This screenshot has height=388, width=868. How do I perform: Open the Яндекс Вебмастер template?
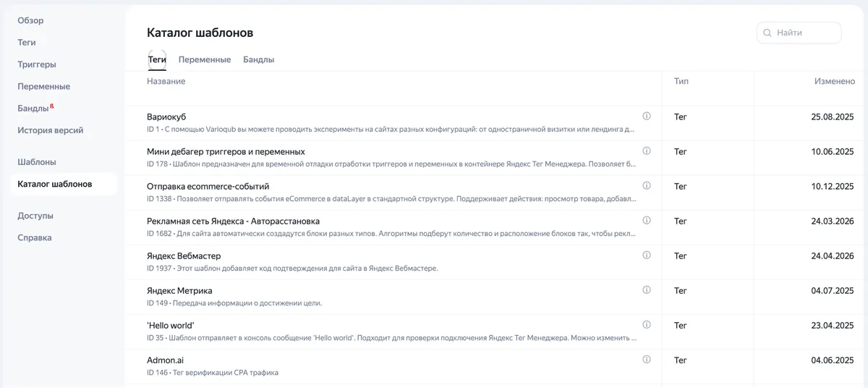pyautogui.click(x=184, y=256)
